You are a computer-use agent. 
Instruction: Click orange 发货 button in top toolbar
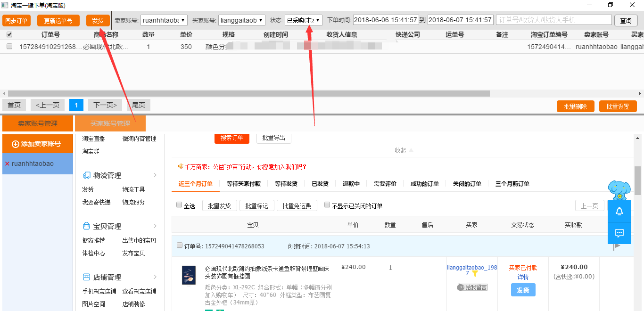click(98, 21)
